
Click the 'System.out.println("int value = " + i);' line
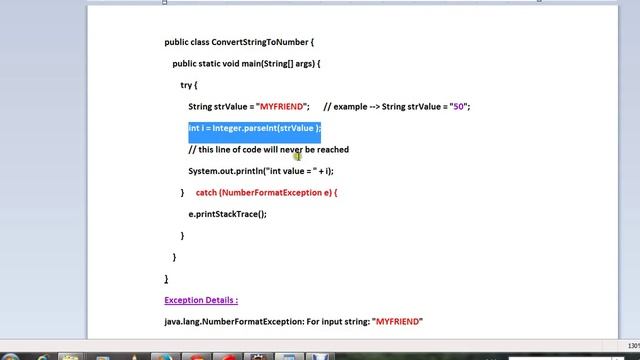(x=261, y=171)
